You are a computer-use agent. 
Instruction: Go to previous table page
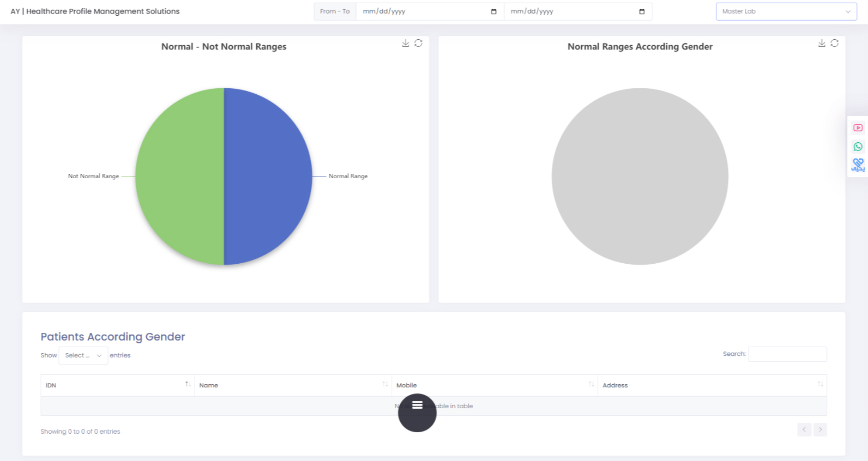pyautogui.click(x=804, y=430)
